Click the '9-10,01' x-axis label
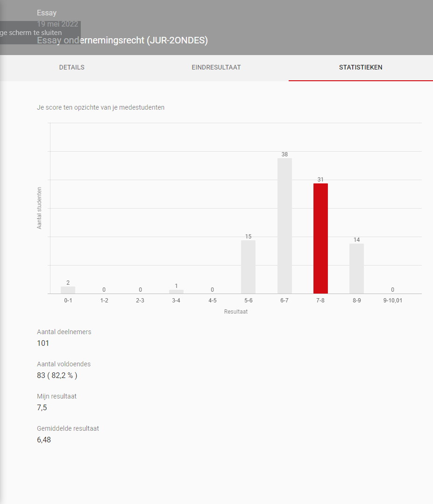Image resolution: width=433 pixels, height=504 pixels. 392,301
